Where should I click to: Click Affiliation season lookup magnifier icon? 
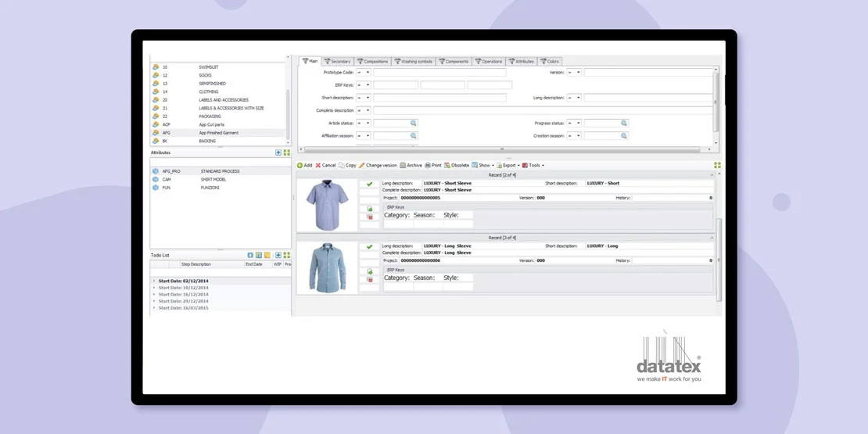(413, 135)
